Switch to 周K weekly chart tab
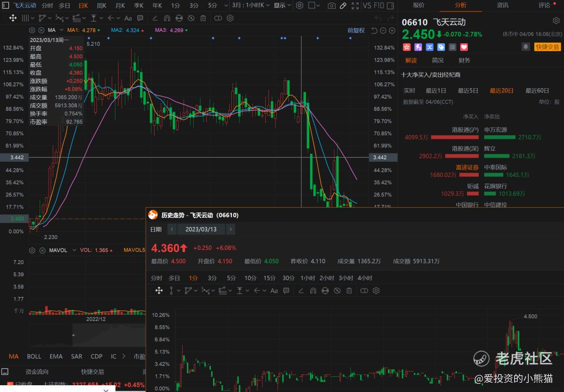This screenshot has width=564, height=392. tap(102, 5)
